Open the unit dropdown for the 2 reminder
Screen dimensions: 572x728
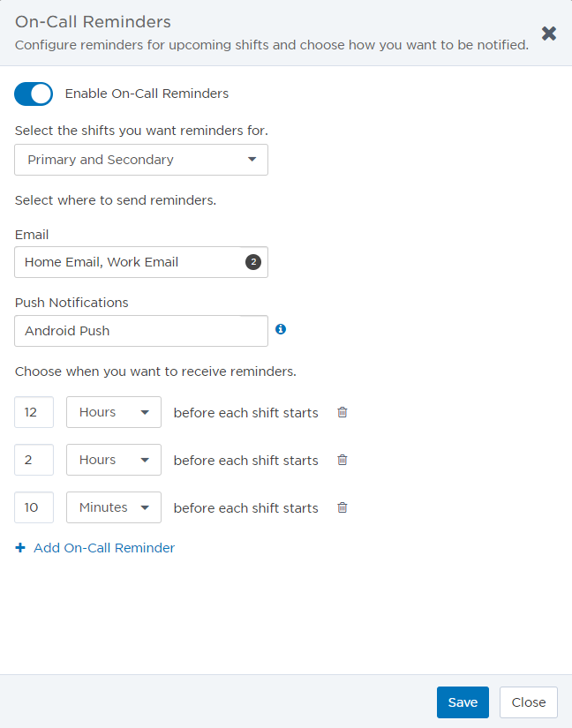click(114, 460)
